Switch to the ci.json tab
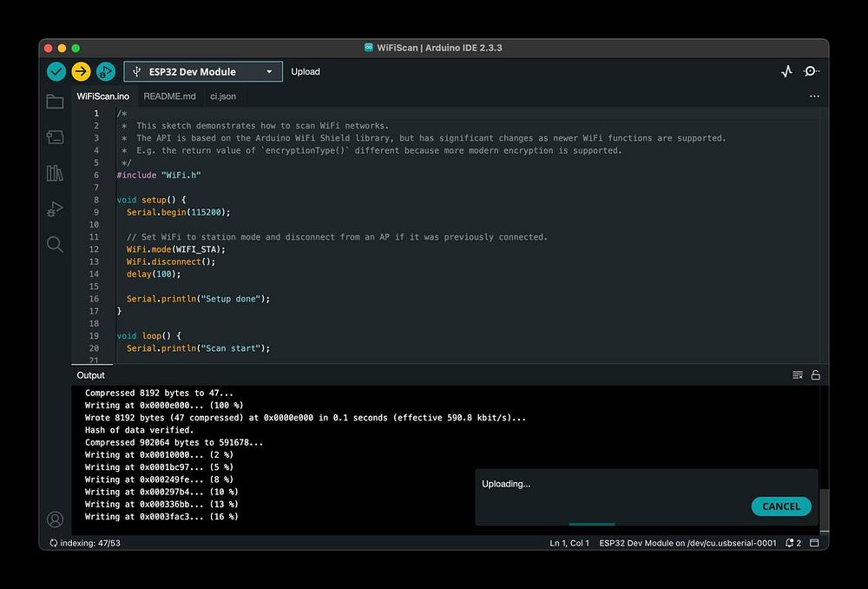 [223, 96]
